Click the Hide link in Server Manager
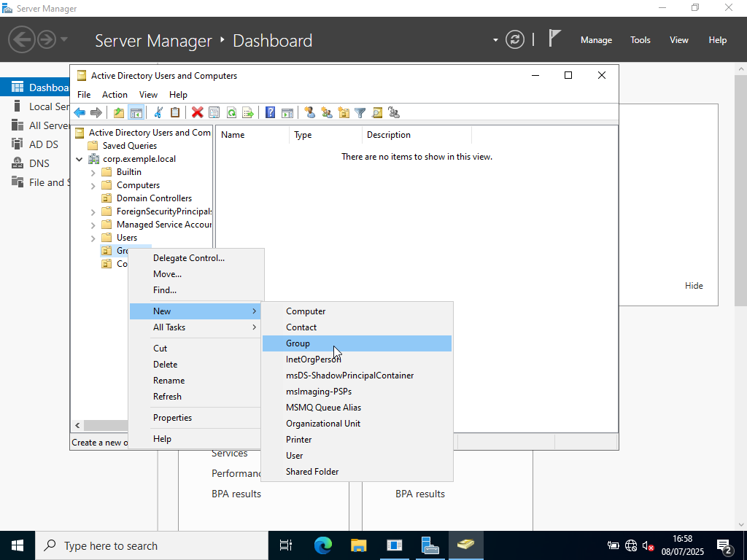747x560 pixels. point(694,286)
